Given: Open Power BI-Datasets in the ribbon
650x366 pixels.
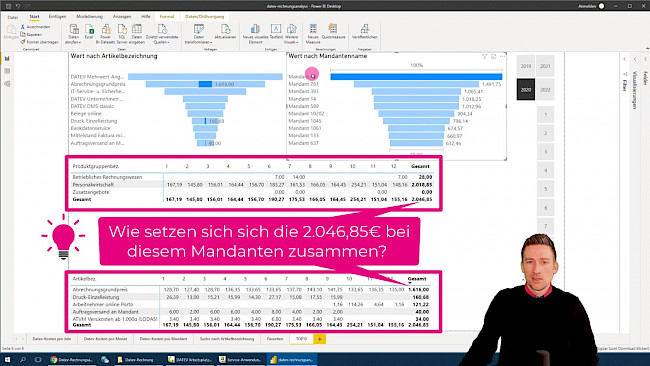Looking at the screenshot, I should click(x=106, y=34).
